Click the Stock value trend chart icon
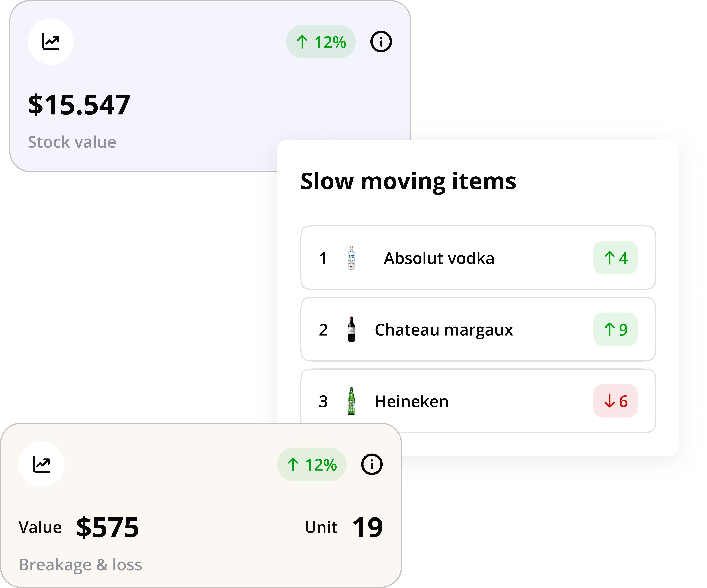This screenshot has height=588, width=707. click(x=51, y=42)
